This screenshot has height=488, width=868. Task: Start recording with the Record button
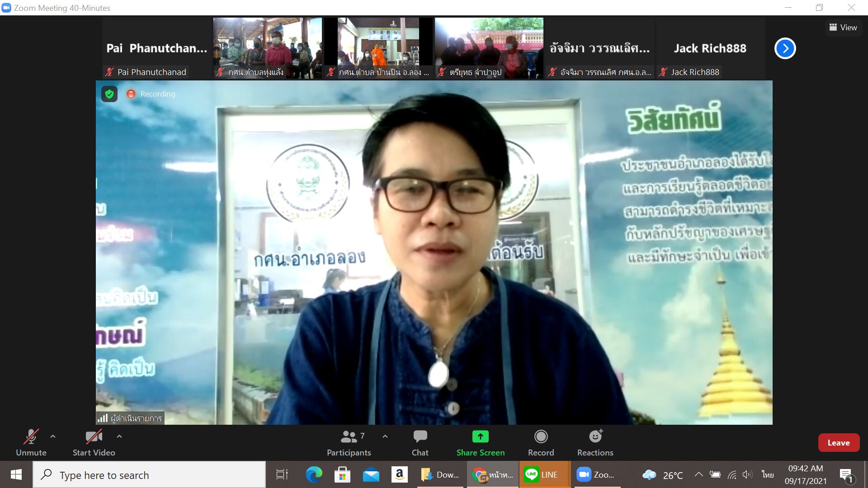(x=541, y=443)
